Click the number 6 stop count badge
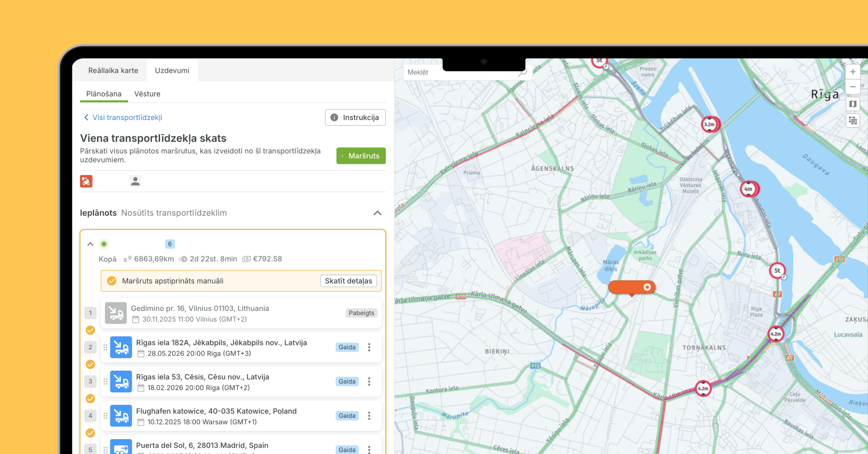Image resolution: width=868 pixels, height=454 pixels. click(x=170, y=244)
